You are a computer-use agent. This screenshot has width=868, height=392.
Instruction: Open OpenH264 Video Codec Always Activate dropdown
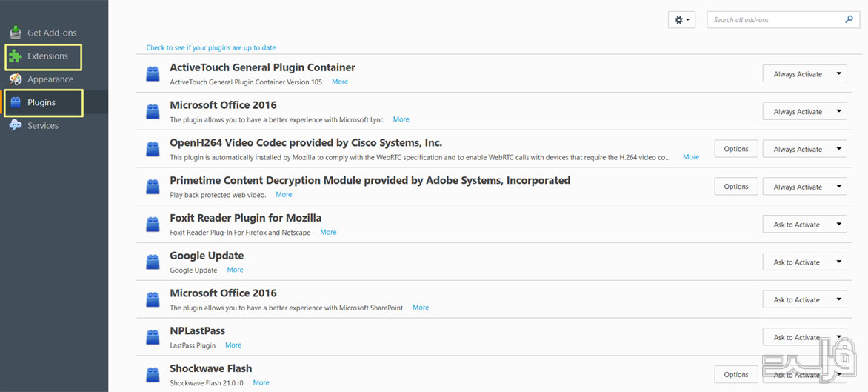(804, 149)
